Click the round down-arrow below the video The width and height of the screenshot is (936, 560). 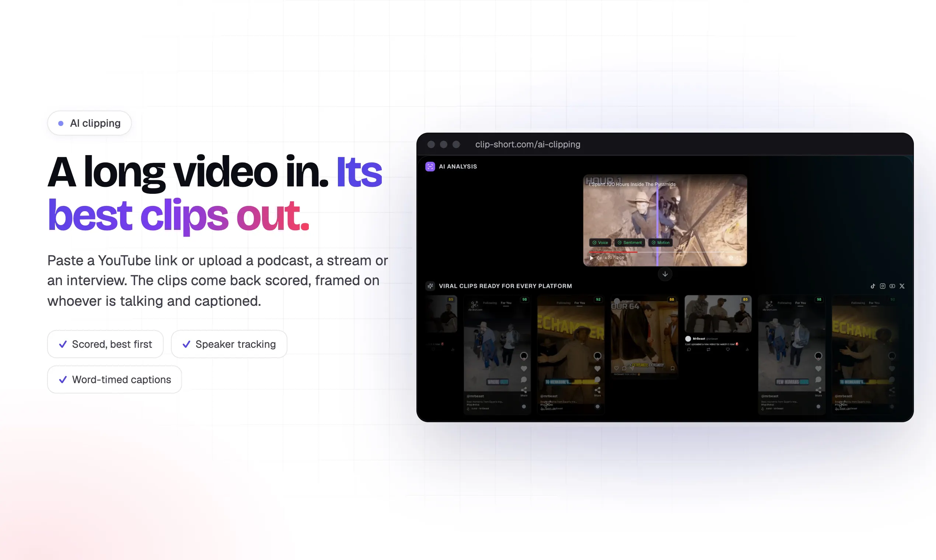pyautogui.click(x=665, y=274)
